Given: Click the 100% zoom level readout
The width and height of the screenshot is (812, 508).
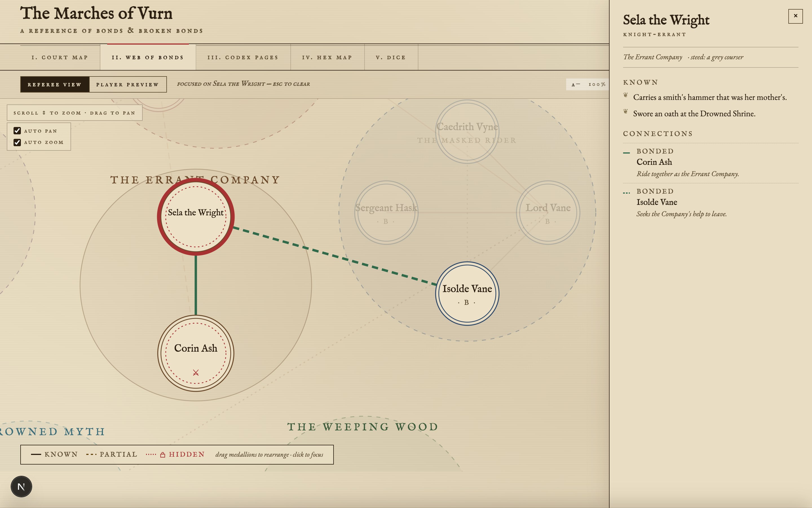Looking at the screenshot, I should click(x=597, y=84).
